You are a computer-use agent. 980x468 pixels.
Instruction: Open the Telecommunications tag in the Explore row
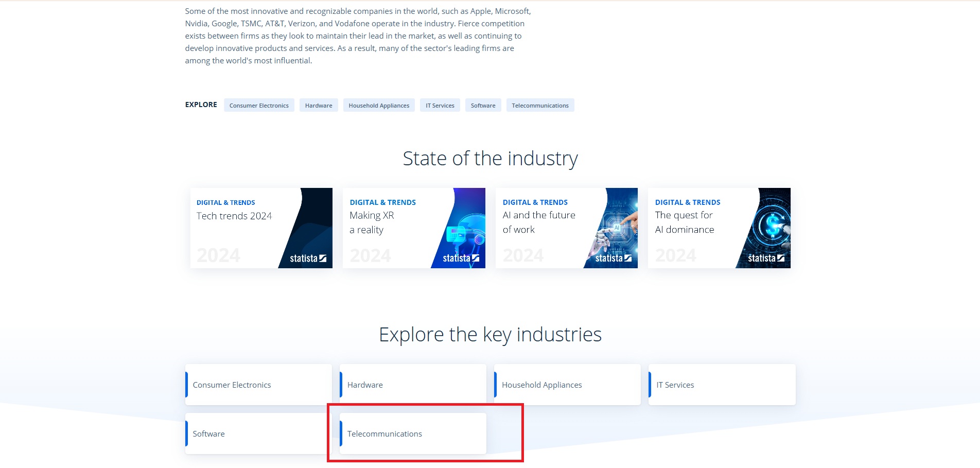point(540,106)
